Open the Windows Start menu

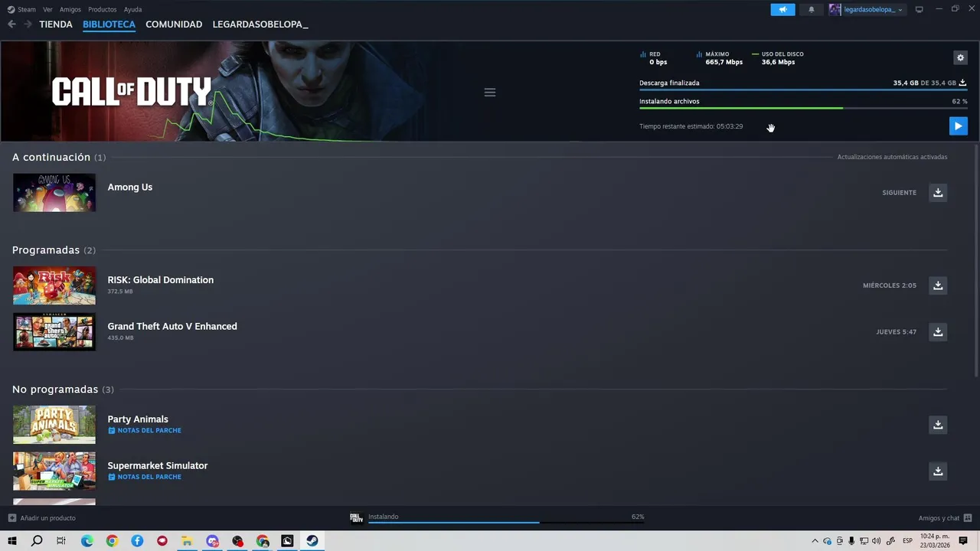click(12, 541)
